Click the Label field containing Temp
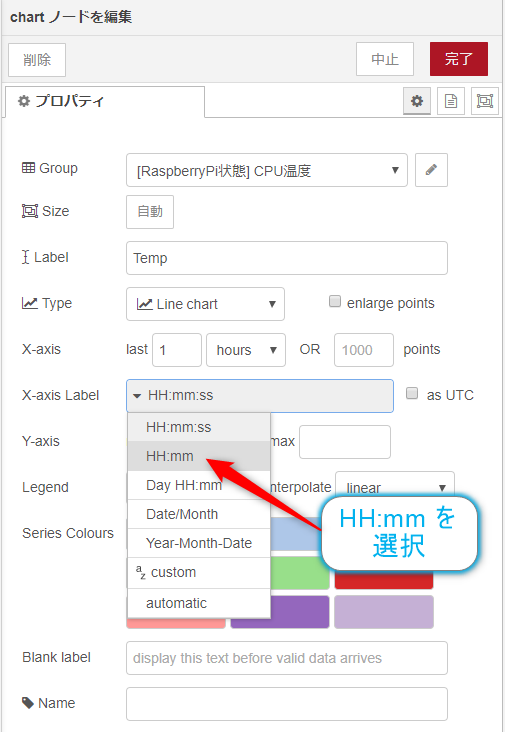This screenshot has width=505, height=732. click(287, 258)
